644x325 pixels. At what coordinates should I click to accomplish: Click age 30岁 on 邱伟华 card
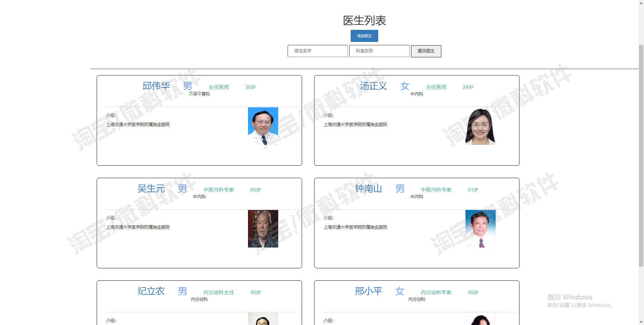pyautogui.click(x=250, y=87)
